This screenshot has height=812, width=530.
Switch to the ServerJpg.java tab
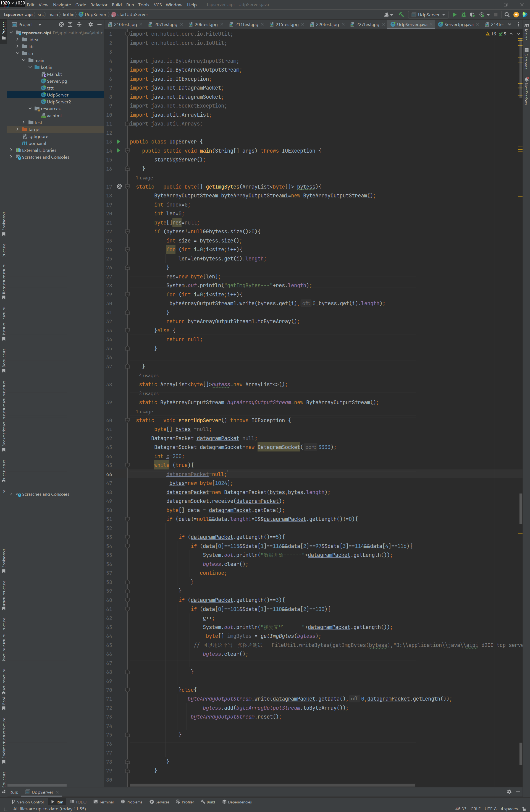[x=459, y=24]
